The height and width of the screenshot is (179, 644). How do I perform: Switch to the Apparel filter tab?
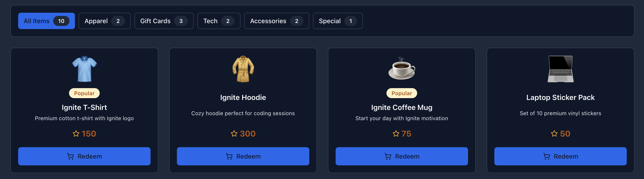point(104,21)
